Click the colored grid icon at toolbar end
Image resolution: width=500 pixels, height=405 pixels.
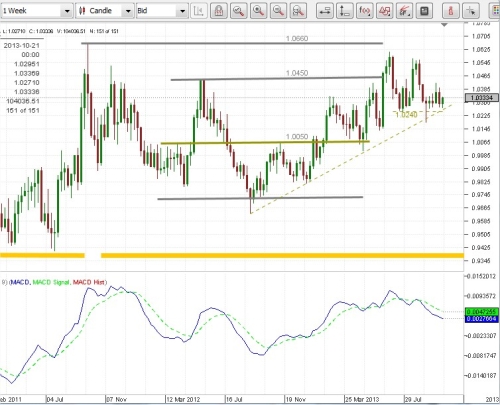[x=495, y=11]
